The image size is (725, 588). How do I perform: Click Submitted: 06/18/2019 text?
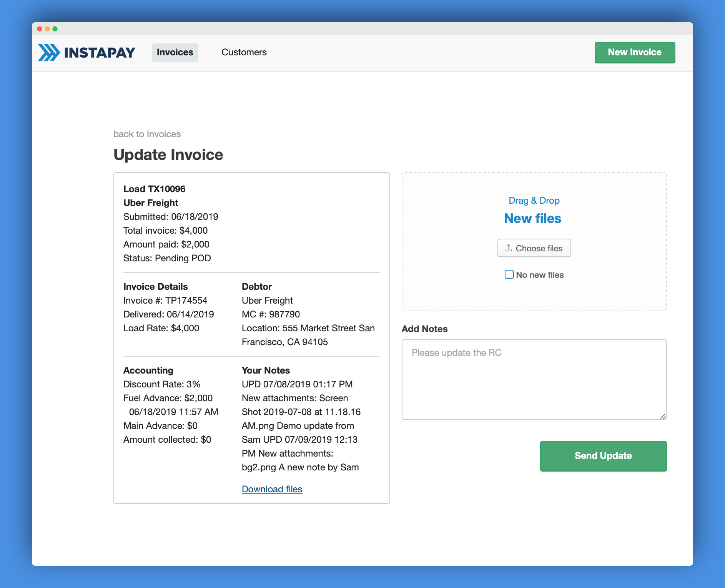pos(171,217)
